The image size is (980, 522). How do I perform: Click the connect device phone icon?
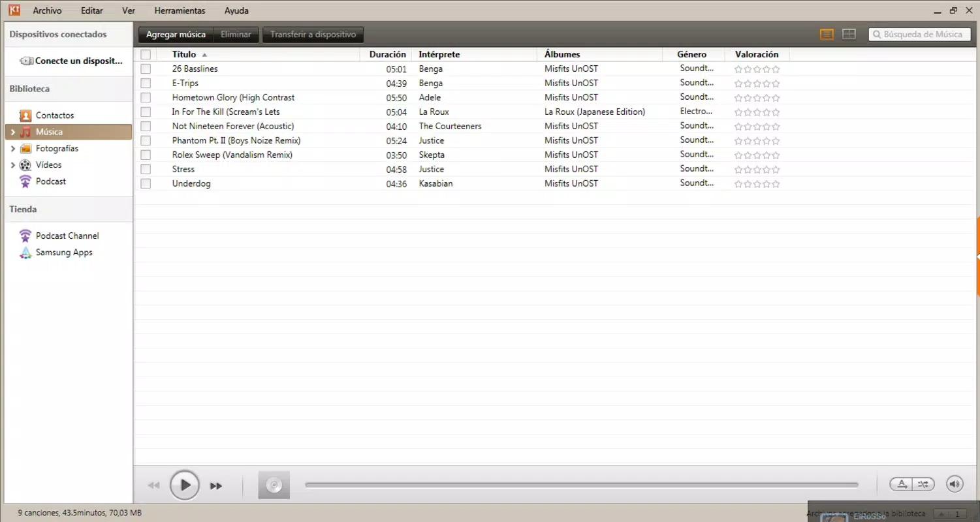[x=27, y=61]
